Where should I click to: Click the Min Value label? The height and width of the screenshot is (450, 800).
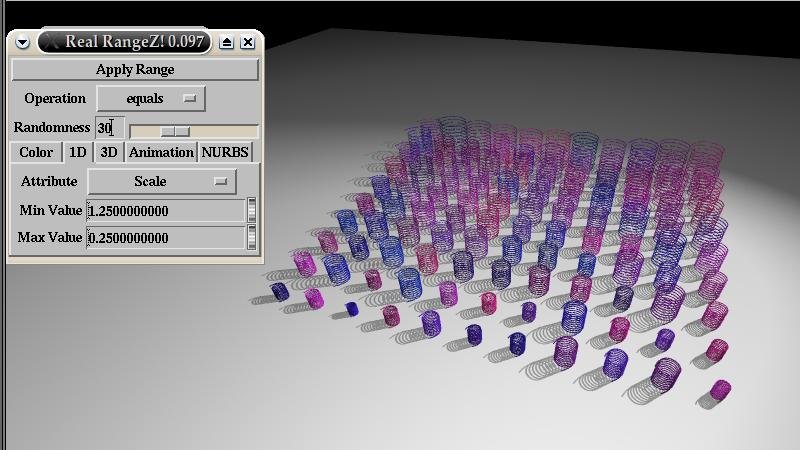pyautogui.click(x=51, y=210)
